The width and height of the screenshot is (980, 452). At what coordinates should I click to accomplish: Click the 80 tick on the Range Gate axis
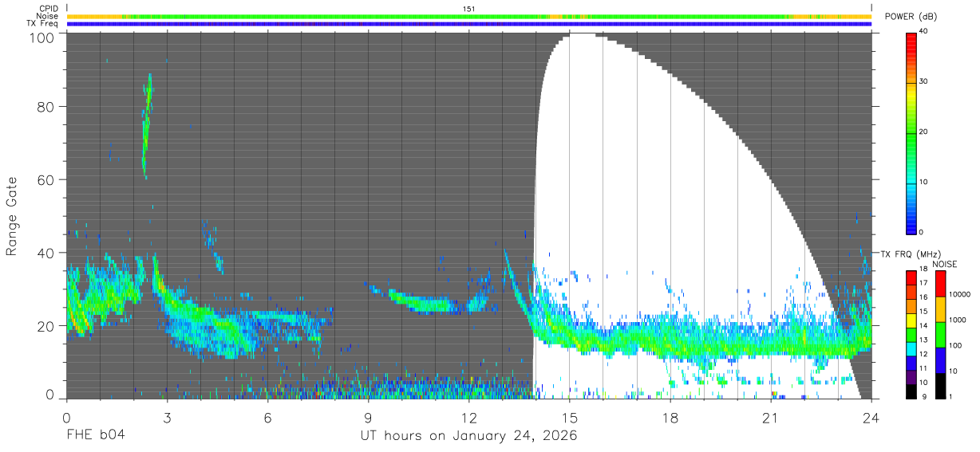47,106
